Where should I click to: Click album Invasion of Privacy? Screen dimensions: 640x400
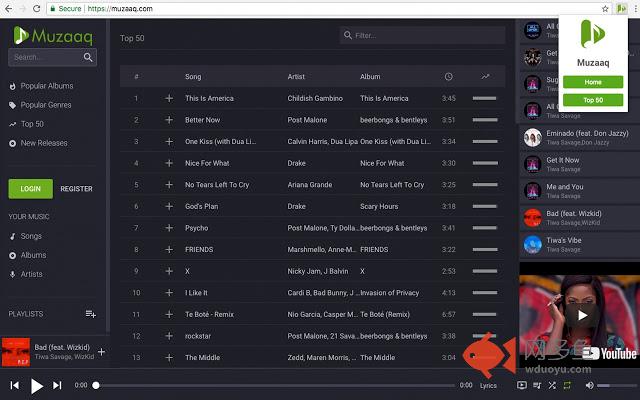390,293
